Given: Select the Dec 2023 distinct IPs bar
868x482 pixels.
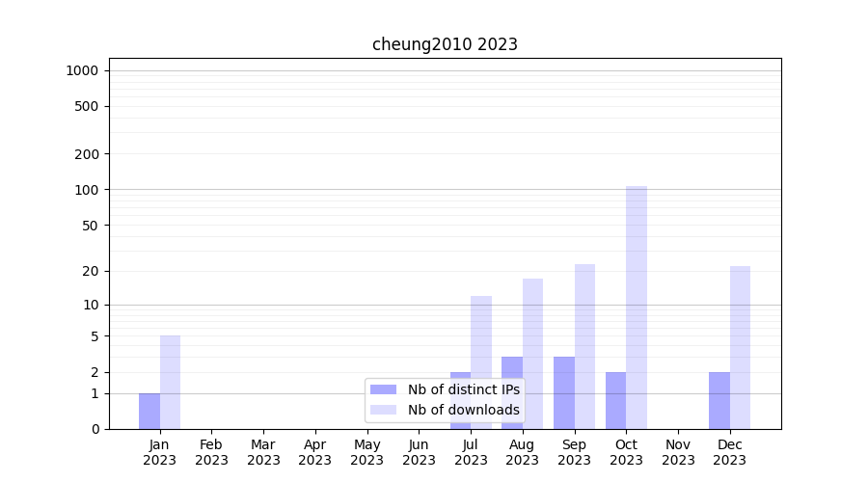Looking at the screenshot, I should point(719,400).
